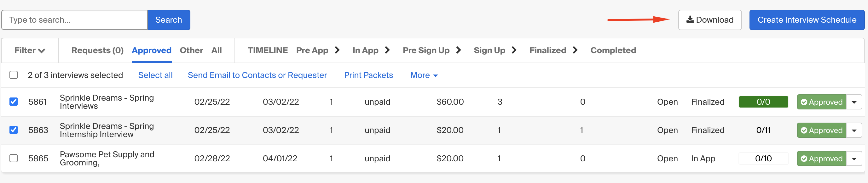868x183 pixels.
Task: Open the More actions dropdown
Action: point(424,75)
